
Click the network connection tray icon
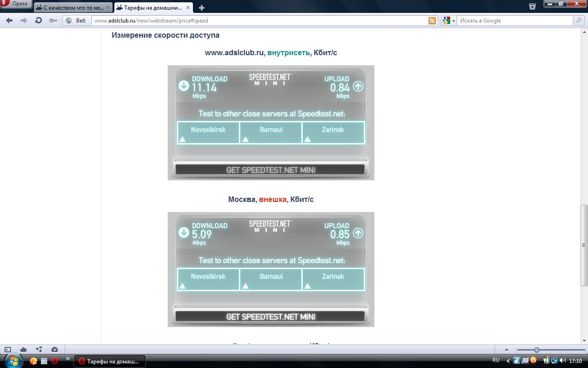pos(554,361)
